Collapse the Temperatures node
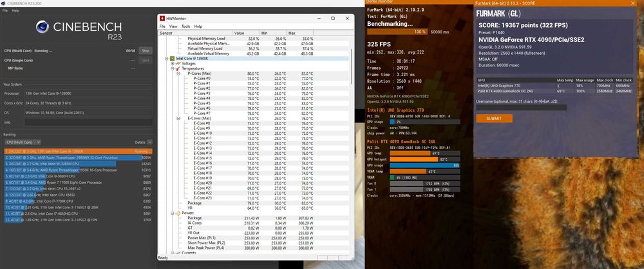The height and width of the screenshot is (269, 644). point(173,68)
